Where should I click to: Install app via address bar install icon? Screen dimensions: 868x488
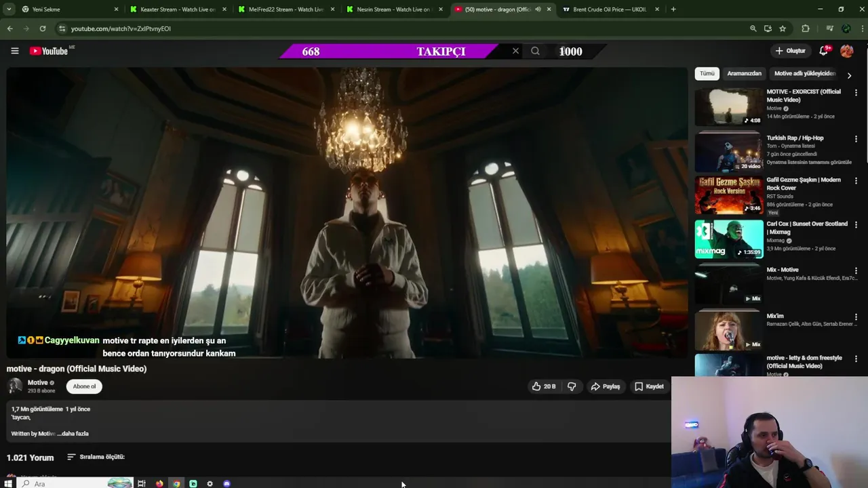tap(768, 28)
